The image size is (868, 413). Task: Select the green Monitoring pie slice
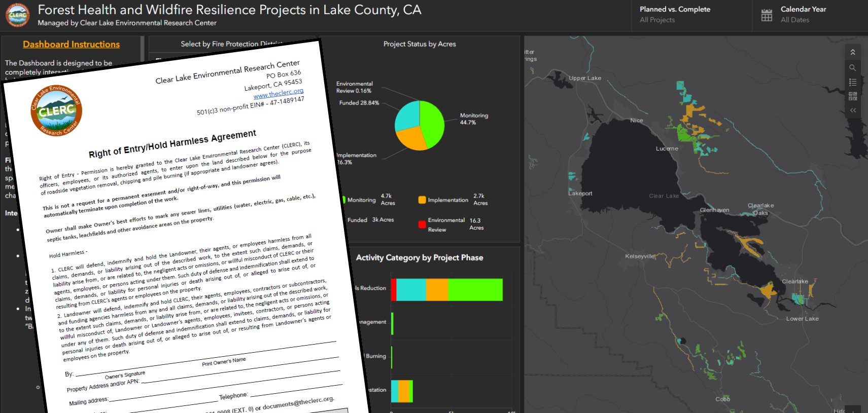tap(432, 122)
